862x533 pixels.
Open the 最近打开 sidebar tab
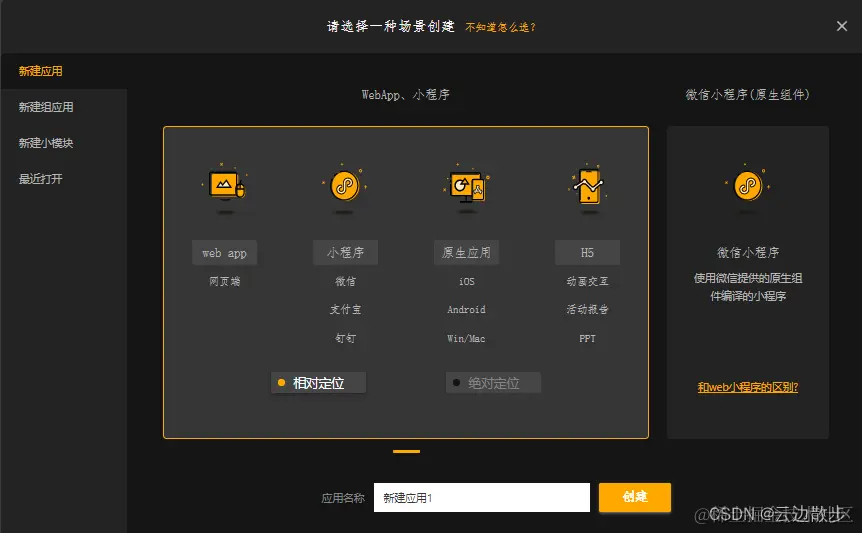pos(64,179)
